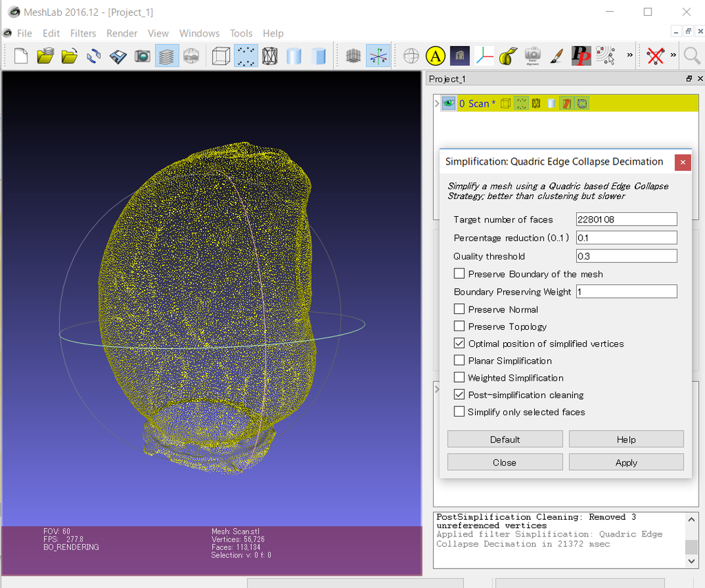This screenshot has width=705, height=588.
Task: Toggle bounding box icon in Scan layer row
Action: (505, 103)
